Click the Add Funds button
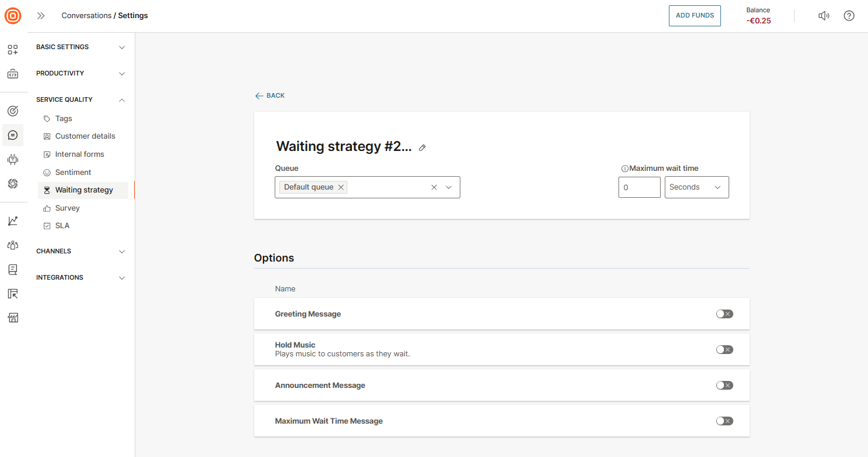Image resolution: width=868 pixels, height=457 pixels. 695,16
